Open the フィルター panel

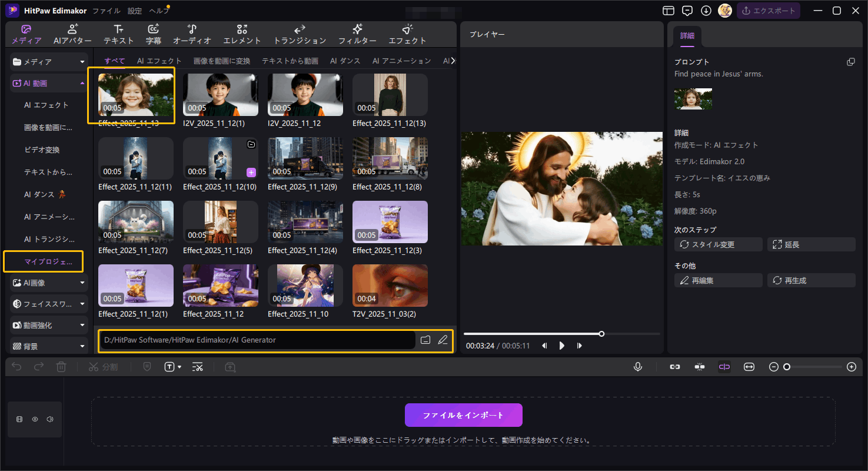coord(356,34)
